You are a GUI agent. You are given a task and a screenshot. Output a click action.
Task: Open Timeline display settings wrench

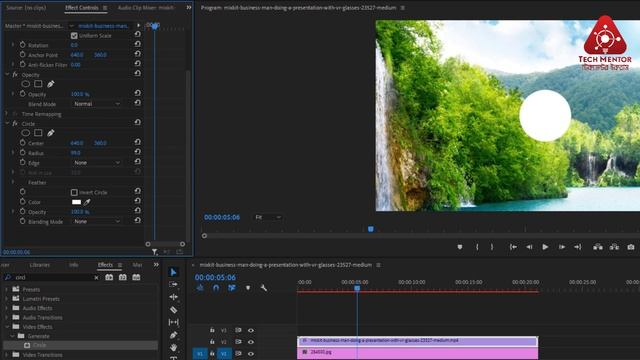[x=264, y=288]
